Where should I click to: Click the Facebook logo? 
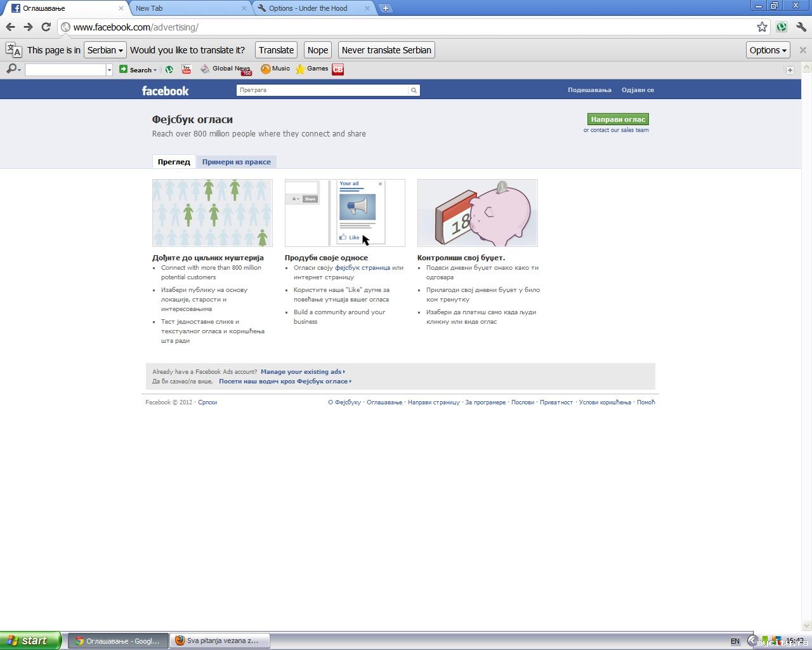pyautogui.click(x=165, y=90)
